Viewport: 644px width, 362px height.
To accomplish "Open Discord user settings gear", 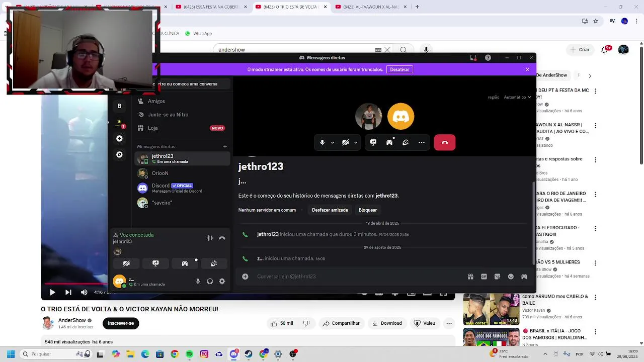I will tap(222, 282).
